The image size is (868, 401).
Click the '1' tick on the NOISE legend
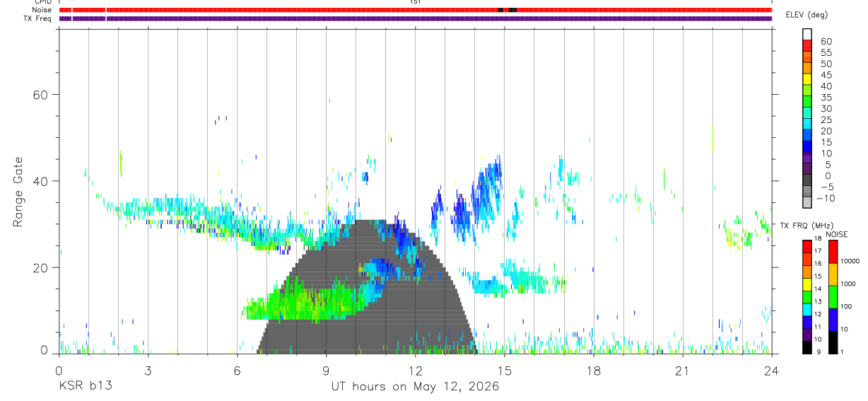[842, 352]
